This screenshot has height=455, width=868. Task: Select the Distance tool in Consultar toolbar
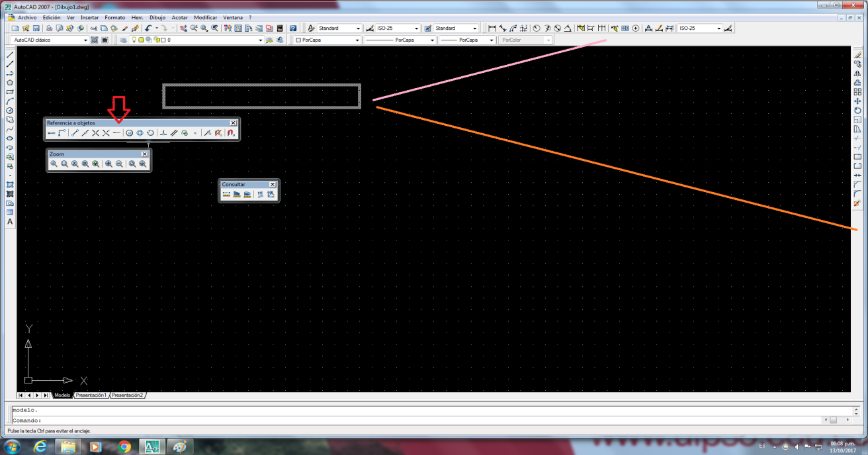pos(226,194)
